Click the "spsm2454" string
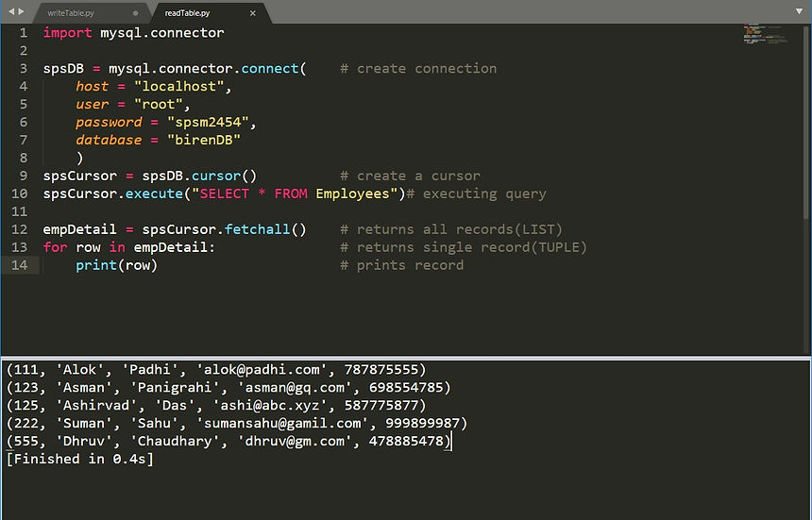 click(208, 122)
